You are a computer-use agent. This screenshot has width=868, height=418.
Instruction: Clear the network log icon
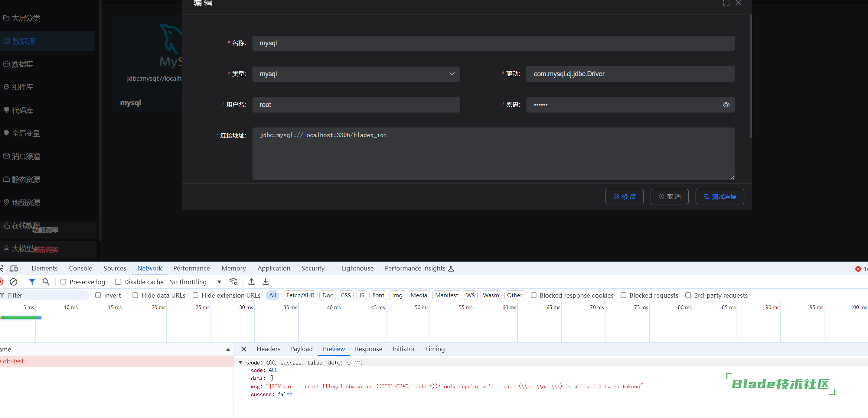pos(13,282)
